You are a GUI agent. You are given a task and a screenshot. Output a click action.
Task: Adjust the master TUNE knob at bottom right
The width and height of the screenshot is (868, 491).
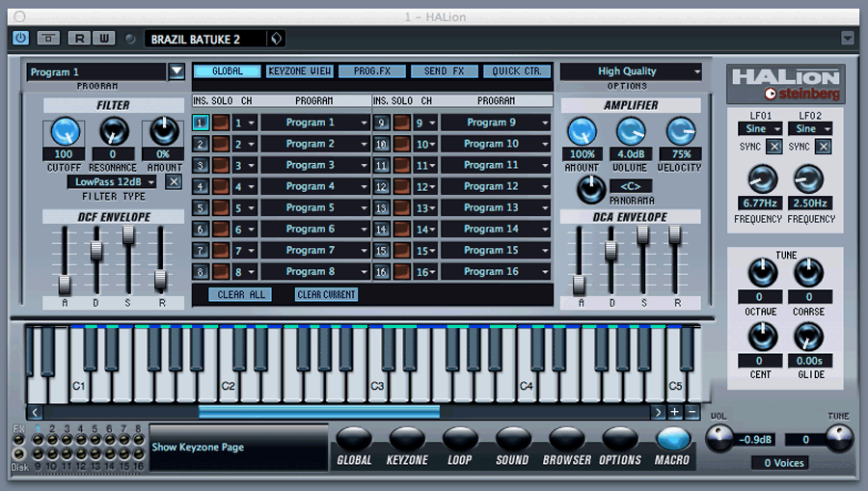[x=839, y=439]
